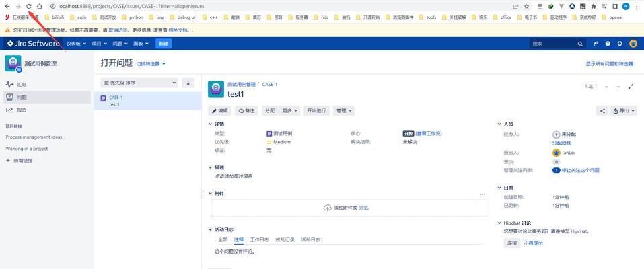Click 显示所有问题和筛选器 link
The height and width of the screenshot is (269, 644).
pyautogui.click(x=609, y=64)
